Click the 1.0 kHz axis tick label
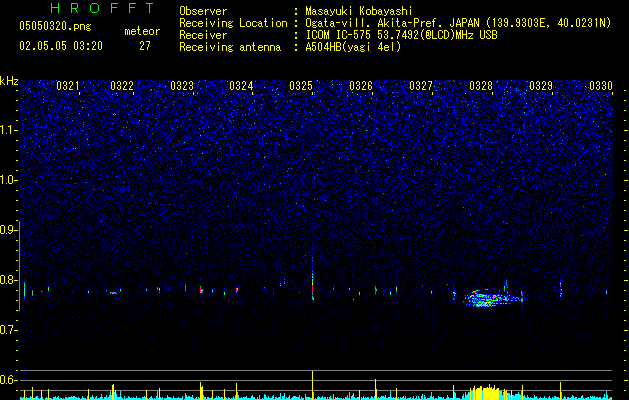Image resolution: width=629 pixels, height=400 pixels. click(8, 180)
